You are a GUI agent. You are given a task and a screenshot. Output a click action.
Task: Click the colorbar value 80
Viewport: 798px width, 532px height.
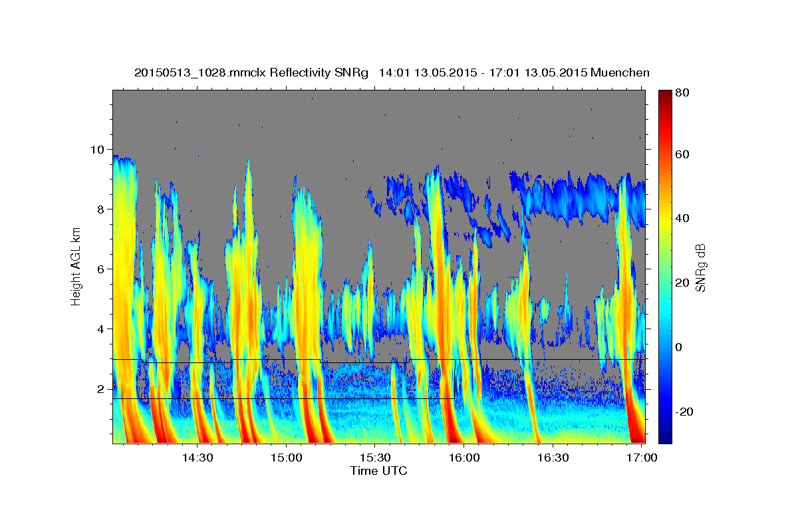click(x=682, y=92)
